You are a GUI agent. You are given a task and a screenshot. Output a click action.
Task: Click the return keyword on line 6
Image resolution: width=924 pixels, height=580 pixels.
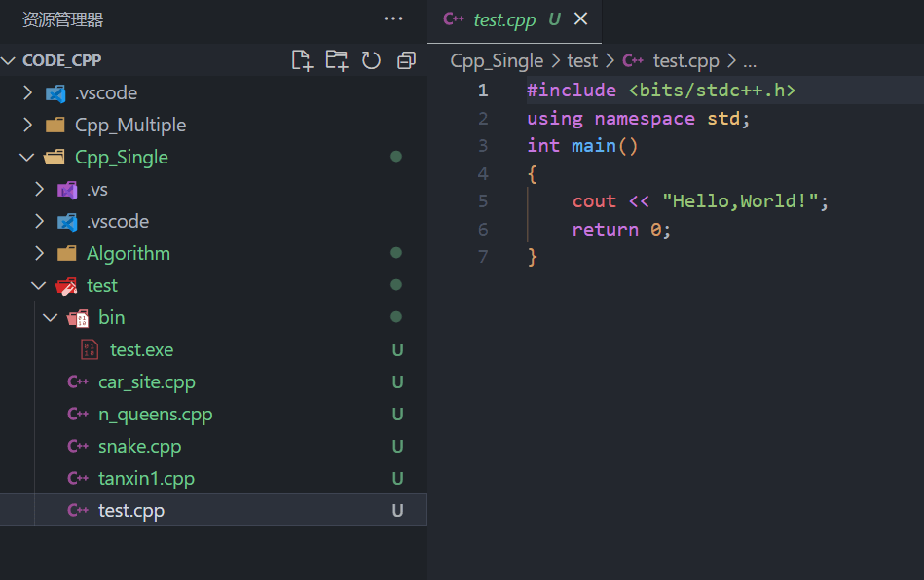(606, 229)
